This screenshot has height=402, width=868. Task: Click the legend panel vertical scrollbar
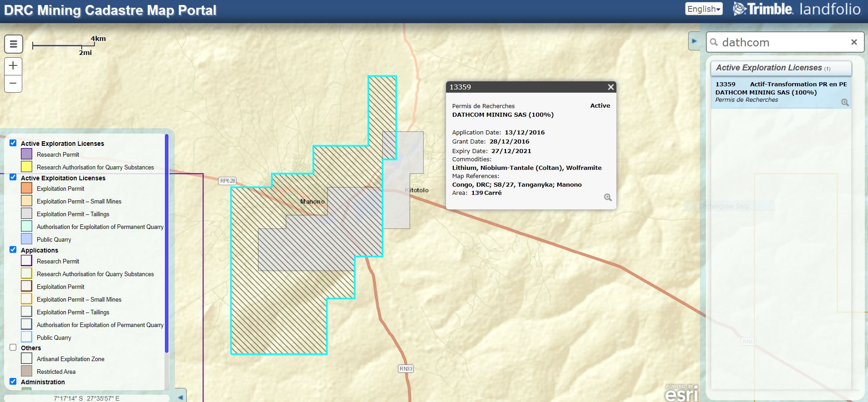[x=167, y=243]
